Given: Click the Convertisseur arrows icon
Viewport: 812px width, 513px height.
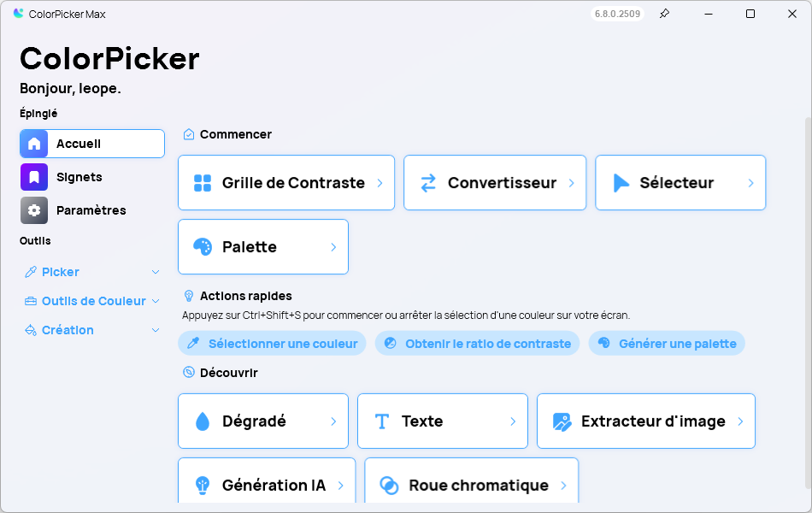Looking at the screenshot, I should click(428, 183).
